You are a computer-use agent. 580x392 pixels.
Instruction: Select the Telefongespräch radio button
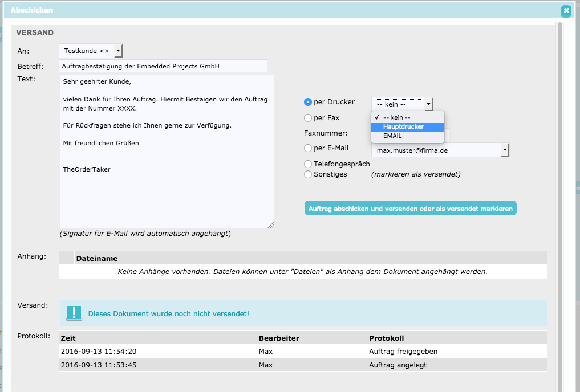coord(308,164)
